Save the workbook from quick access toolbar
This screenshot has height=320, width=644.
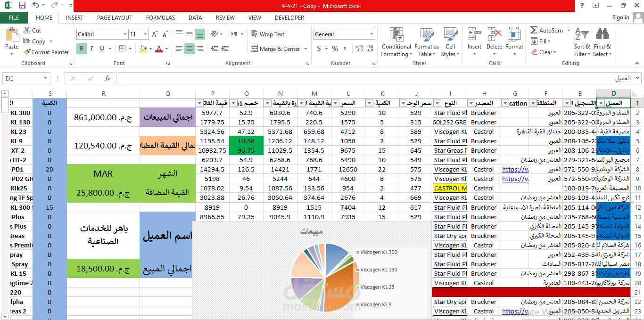point(22,6)
